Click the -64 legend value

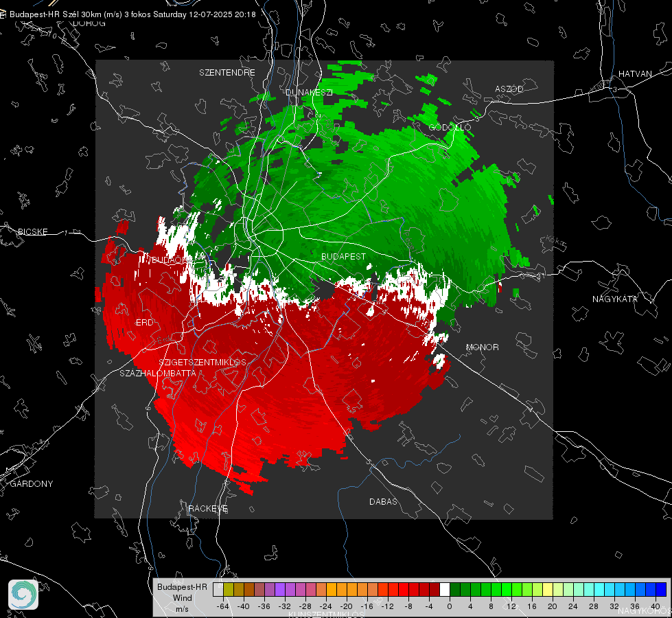[223, 606]
